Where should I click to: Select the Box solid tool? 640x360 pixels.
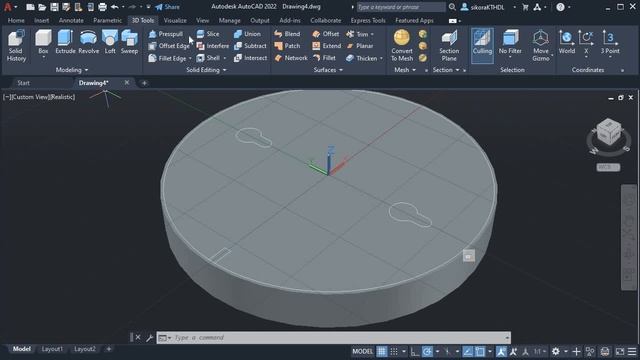(x=43, y=42)
